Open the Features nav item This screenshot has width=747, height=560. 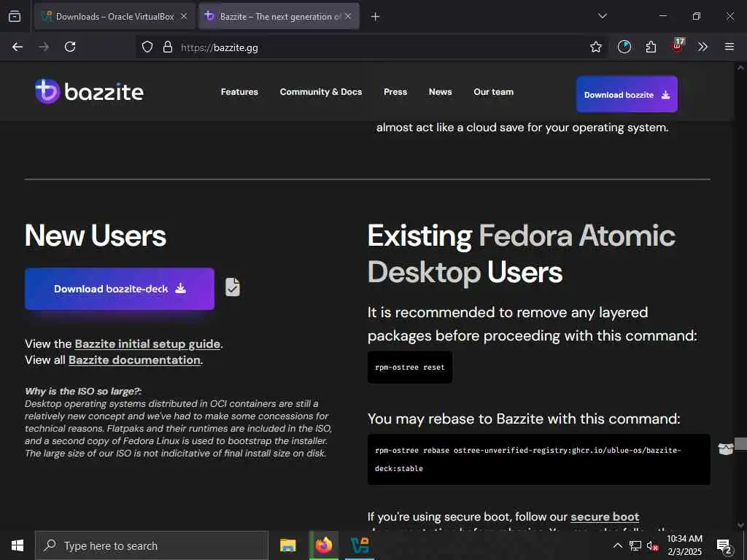239,92
